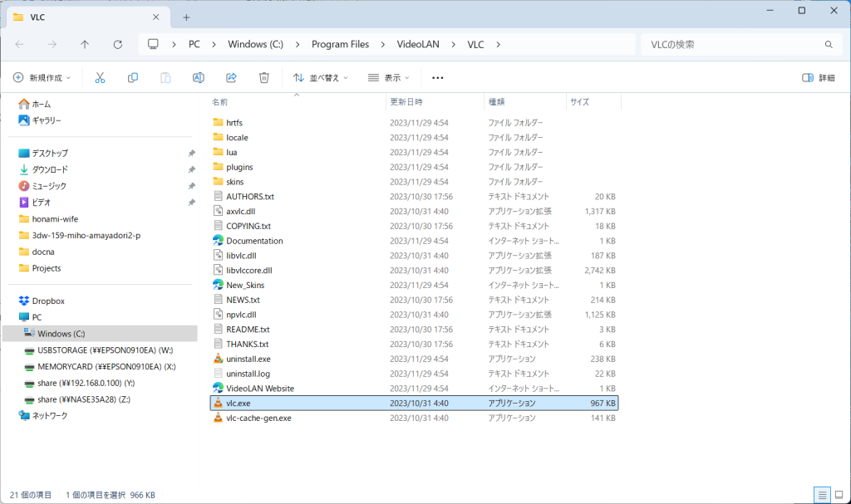851x504 pixels.
Task: Select the vlc.exe cone icon
Action: pyautogui.click(x=219, y=403)
